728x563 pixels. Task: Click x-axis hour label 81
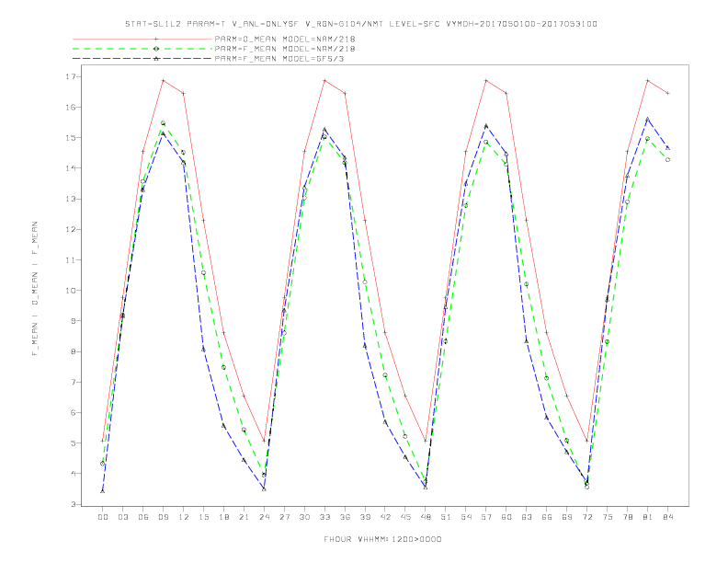pos(648,517)
